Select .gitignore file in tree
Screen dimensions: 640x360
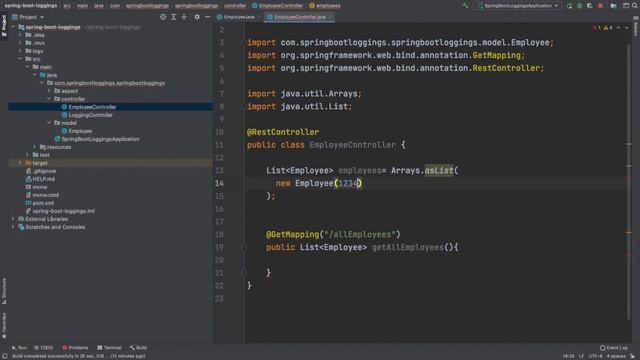[x=44, y=171]
